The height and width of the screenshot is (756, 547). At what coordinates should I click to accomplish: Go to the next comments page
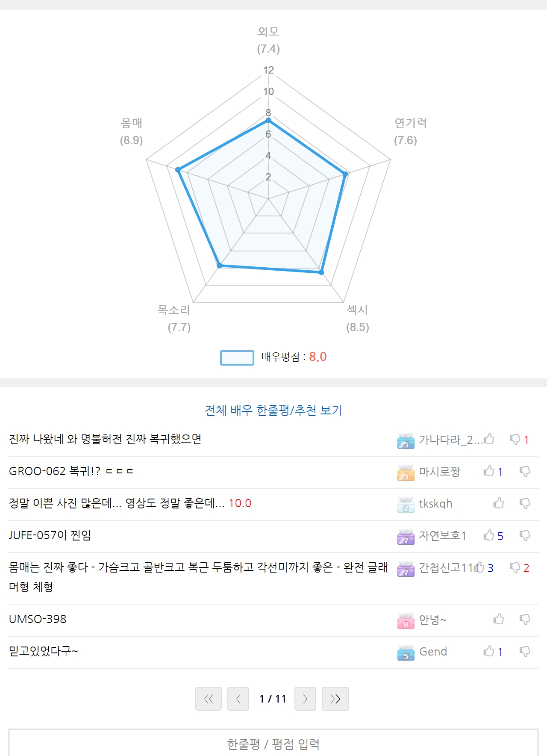point(305,699)
